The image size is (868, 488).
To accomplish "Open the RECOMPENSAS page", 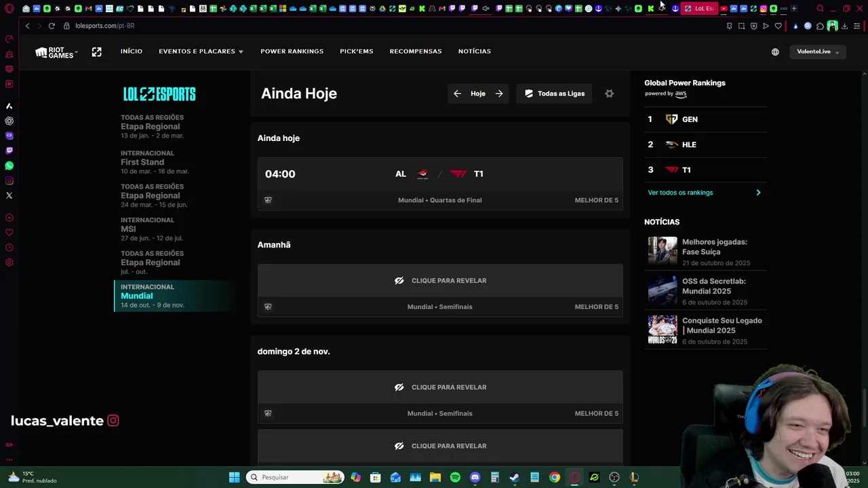I will 416,52.
